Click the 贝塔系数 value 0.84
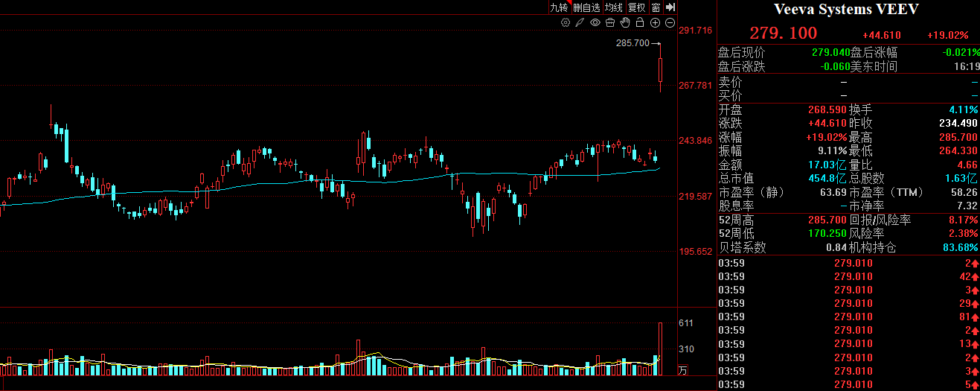 click(x=836, y=247)
